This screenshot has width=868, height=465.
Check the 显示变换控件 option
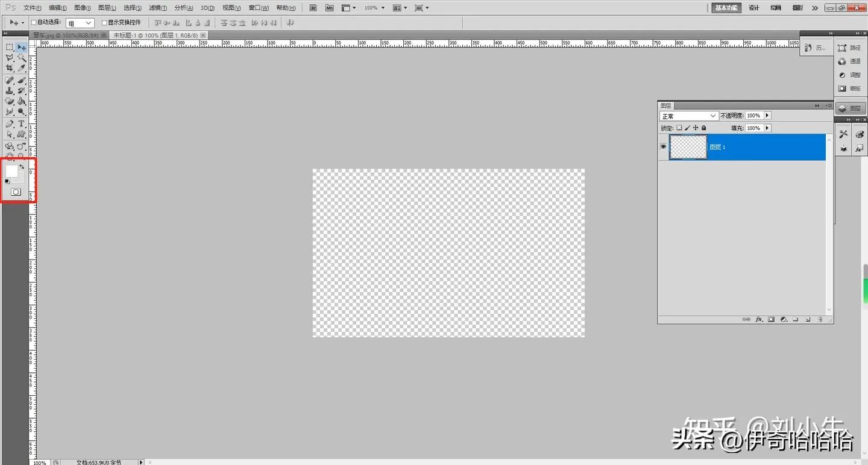[x=104, y=22]
